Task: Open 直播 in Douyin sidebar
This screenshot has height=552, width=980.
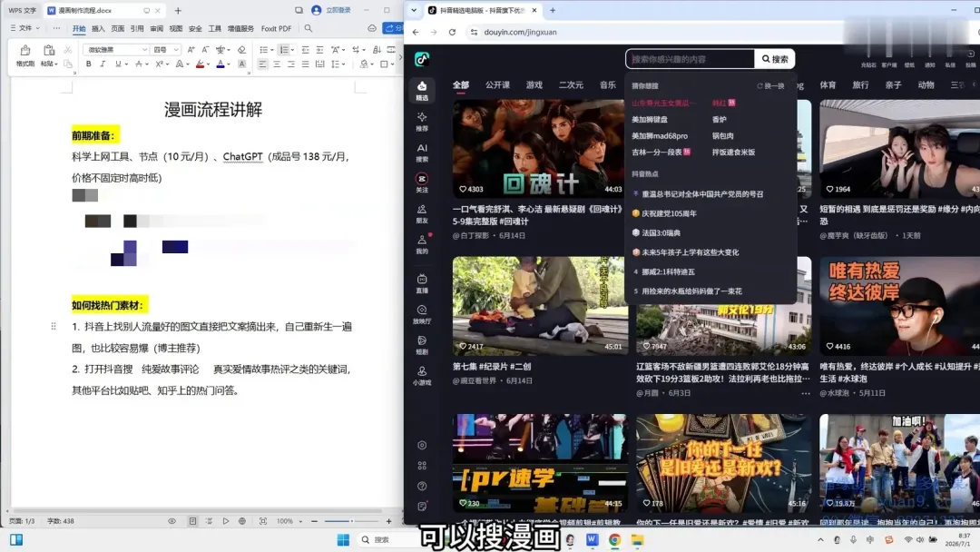Action: [422, 283]
